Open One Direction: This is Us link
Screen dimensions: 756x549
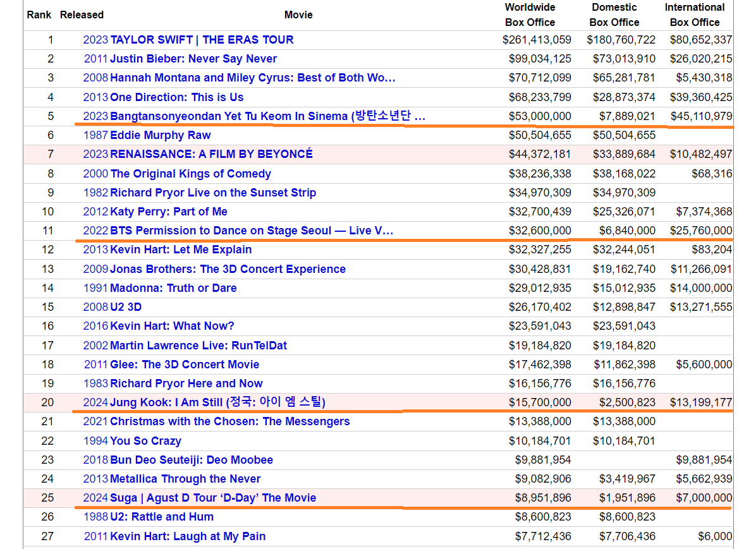click(176, 97)
